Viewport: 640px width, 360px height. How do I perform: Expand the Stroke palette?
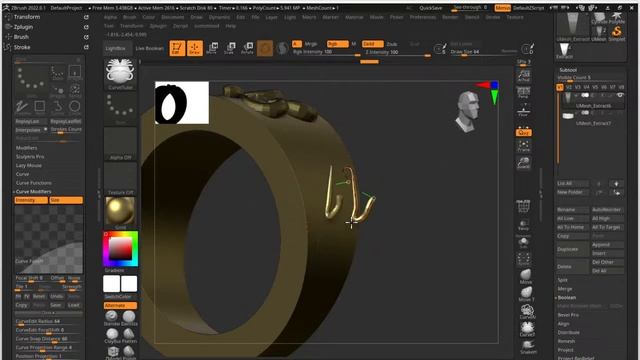point(22,47)
